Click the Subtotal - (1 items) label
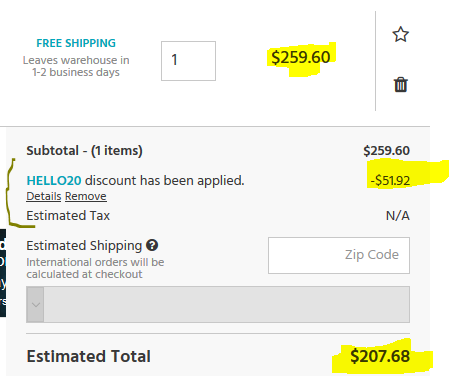The image size is (449, 376). point(84,151)
